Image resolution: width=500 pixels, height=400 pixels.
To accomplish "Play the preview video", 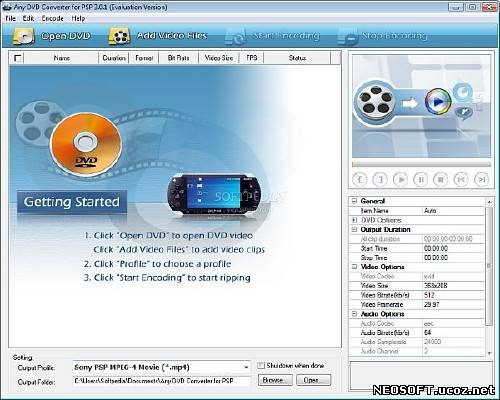I will (401, 180).
